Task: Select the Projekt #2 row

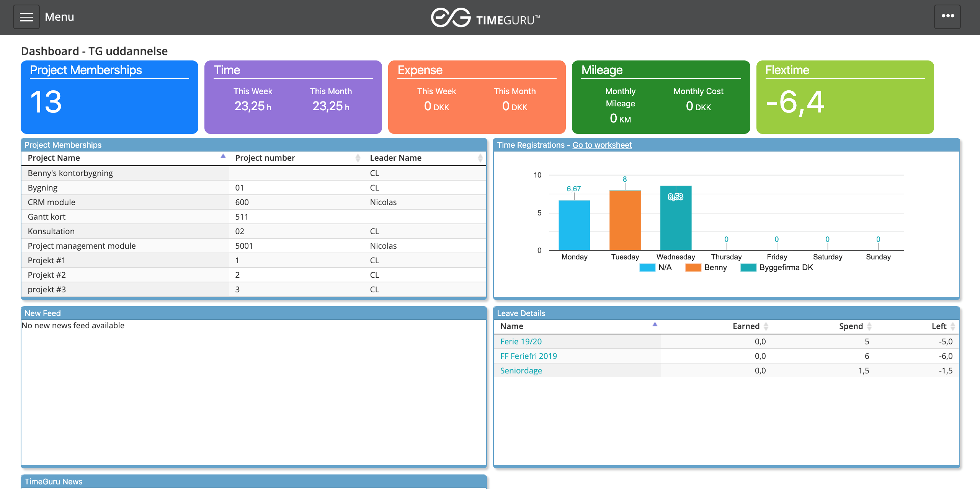Action: click(x=254, y=275)
